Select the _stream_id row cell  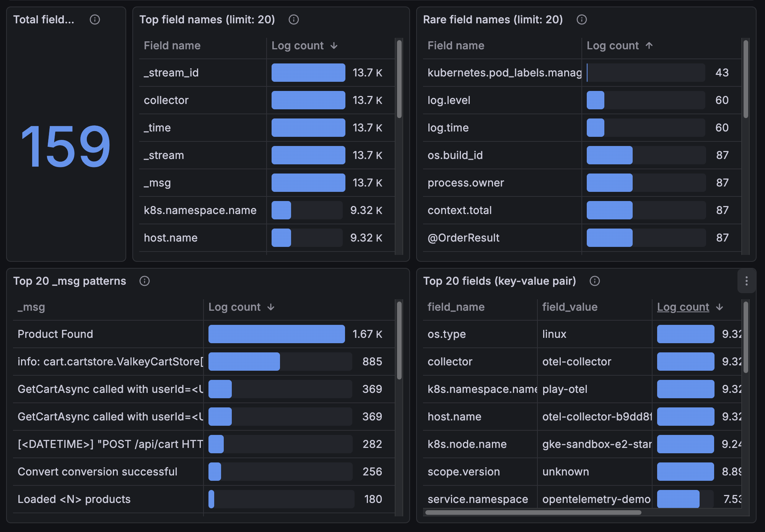171,73
